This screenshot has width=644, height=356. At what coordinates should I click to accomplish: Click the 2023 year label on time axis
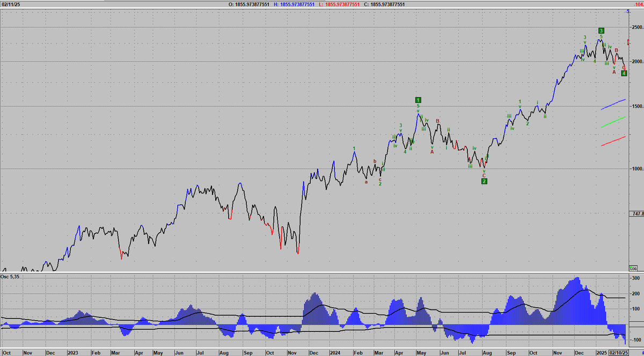click(73, 353)
